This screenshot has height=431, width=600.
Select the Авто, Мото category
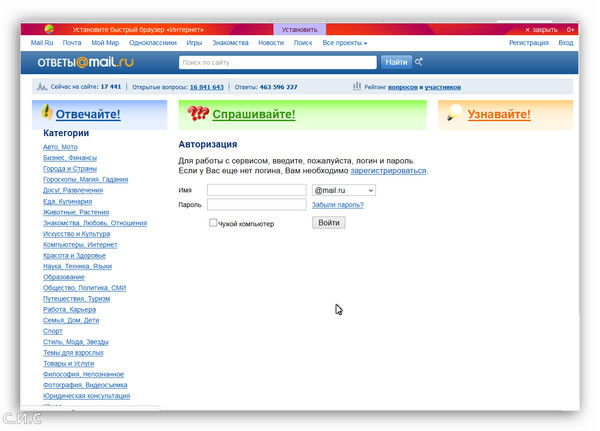point(60,147)
